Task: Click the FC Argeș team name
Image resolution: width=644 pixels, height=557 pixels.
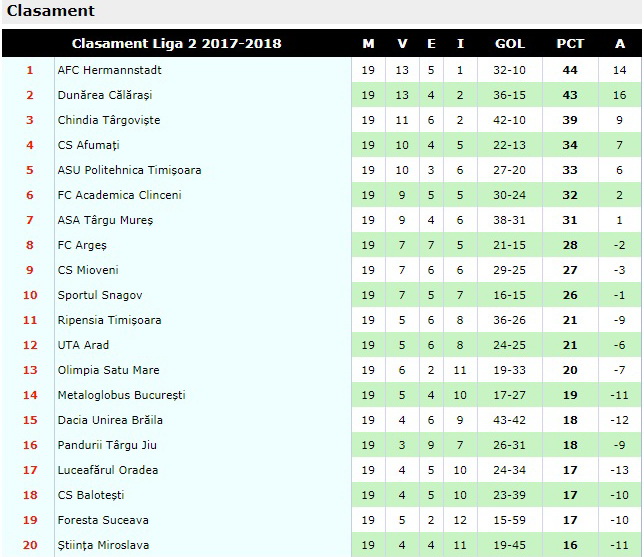Action: click(82, 245)
